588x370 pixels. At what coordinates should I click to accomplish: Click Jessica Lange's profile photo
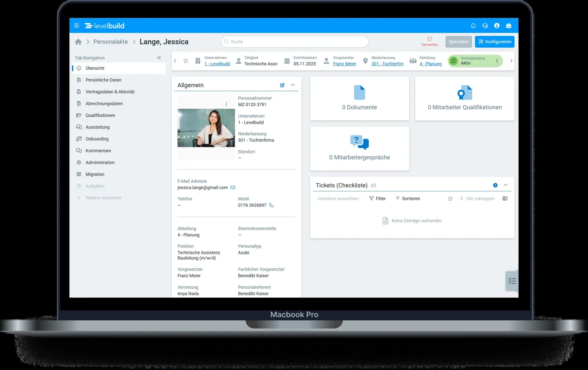pos(206,128)
